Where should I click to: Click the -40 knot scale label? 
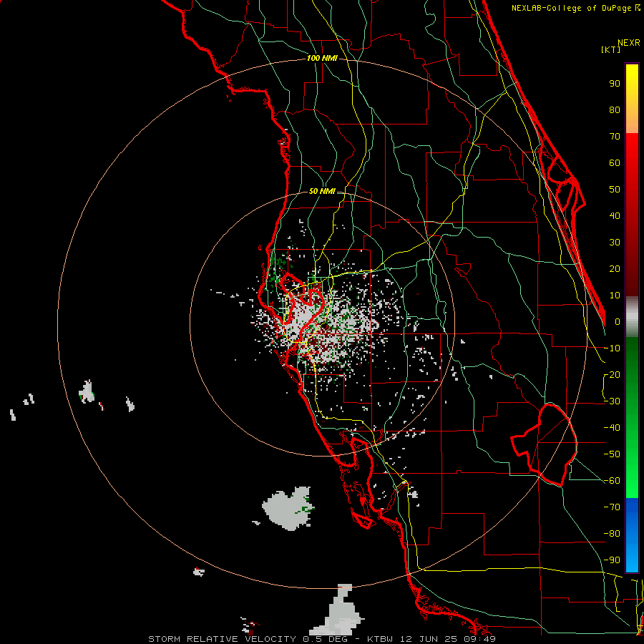(612, 428)
